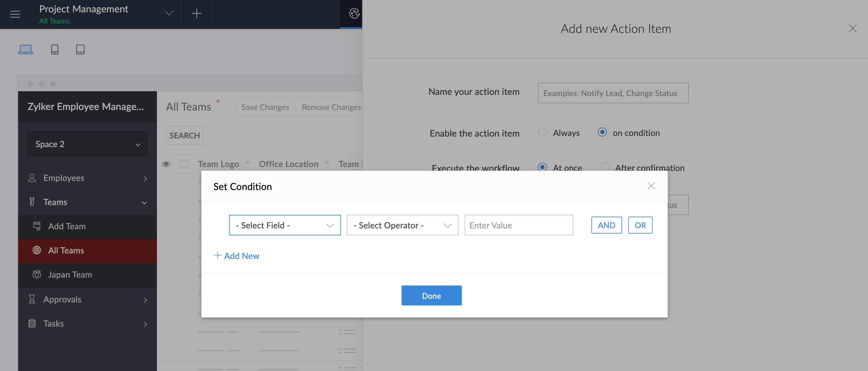
Task: Open the Select Field dropdown
Action: click(x=284, y=225)
